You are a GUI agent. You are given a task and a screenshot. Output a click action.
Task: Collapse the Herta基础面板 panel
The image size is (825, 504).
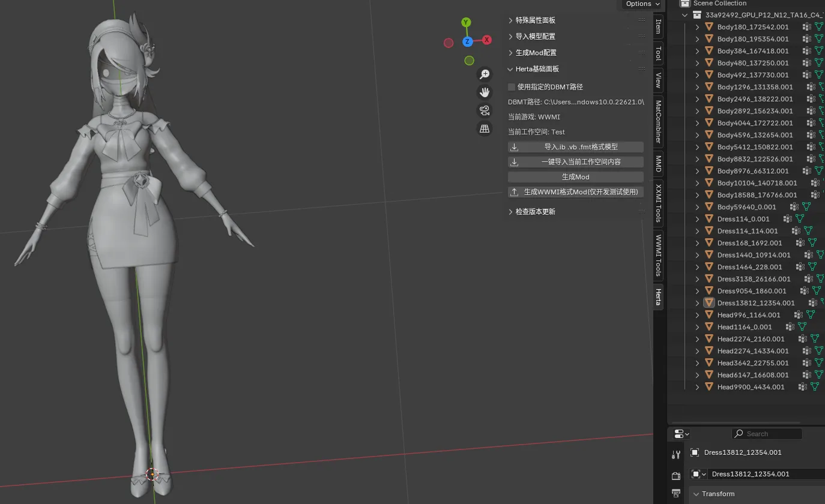[x=511, y=69]
